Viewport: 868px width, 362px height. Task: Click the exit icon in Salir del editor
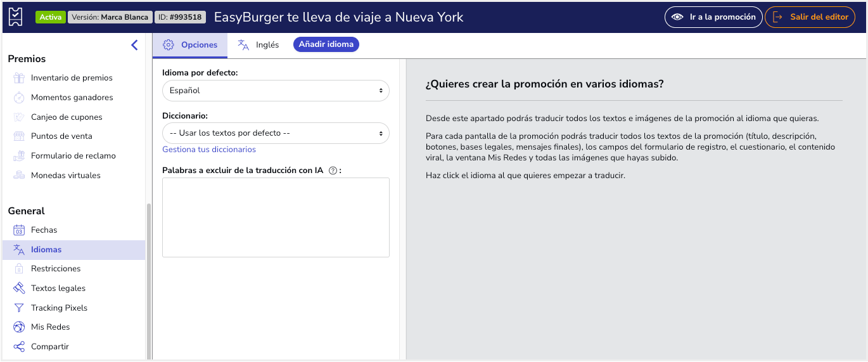(x=778, y=17)
